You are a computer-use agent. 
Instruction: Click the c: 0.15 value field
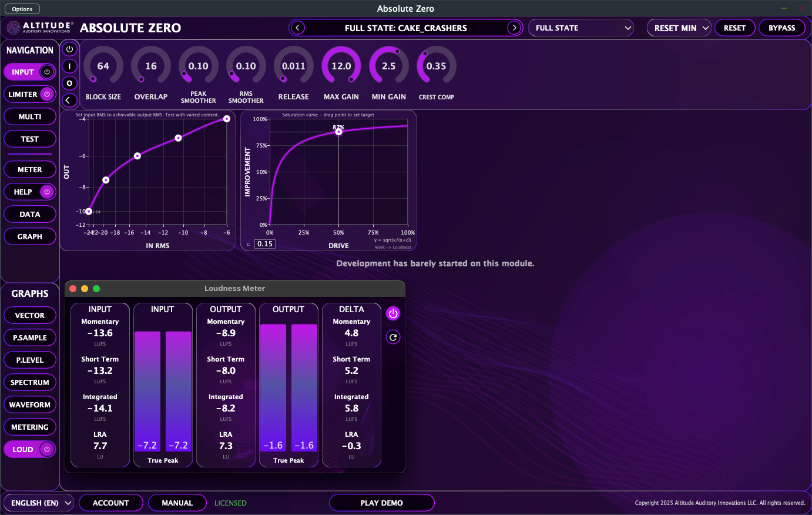(264, 243)
